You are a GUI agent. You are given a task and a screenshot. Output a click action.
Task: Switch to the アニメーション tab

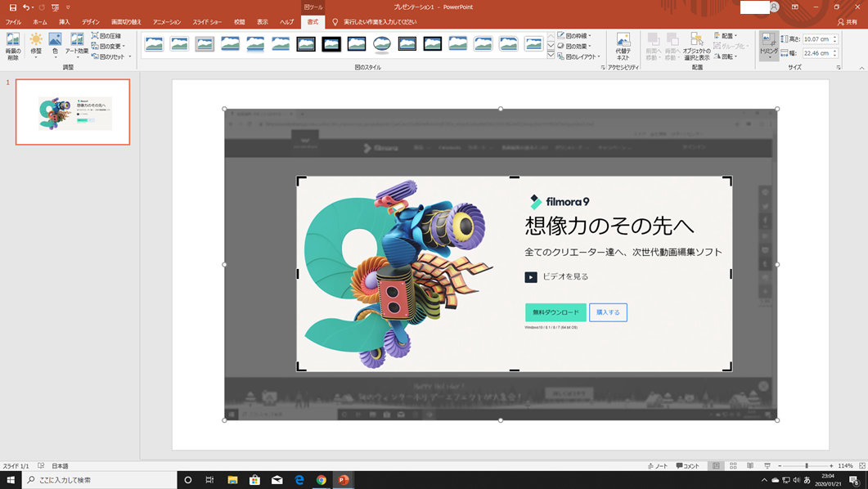coord(167,21)
